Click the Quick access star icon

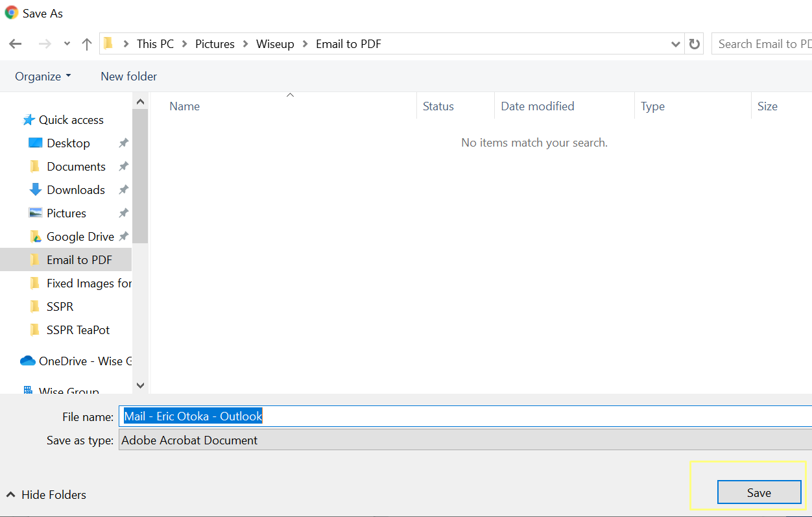(x=29, y=119)
